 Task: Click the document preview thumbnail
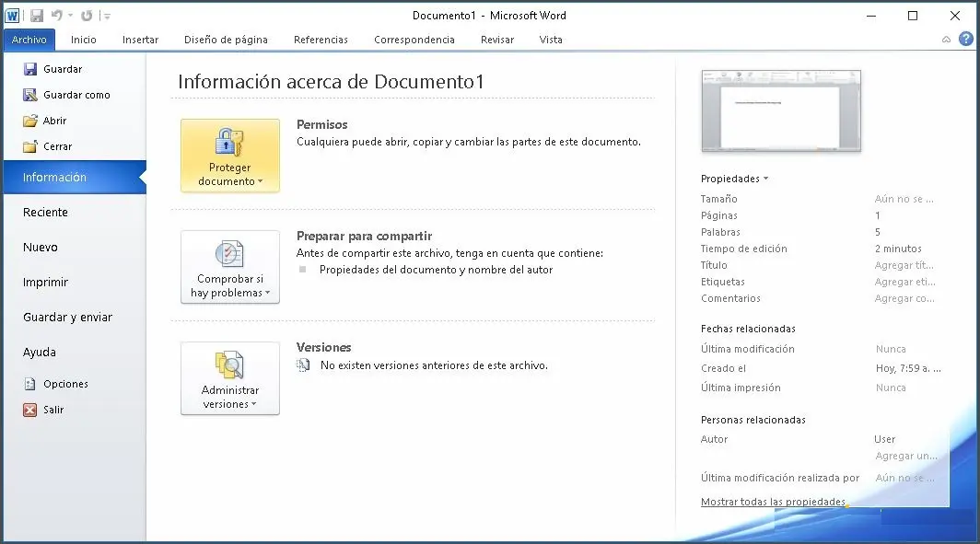(x=780, y=110)
